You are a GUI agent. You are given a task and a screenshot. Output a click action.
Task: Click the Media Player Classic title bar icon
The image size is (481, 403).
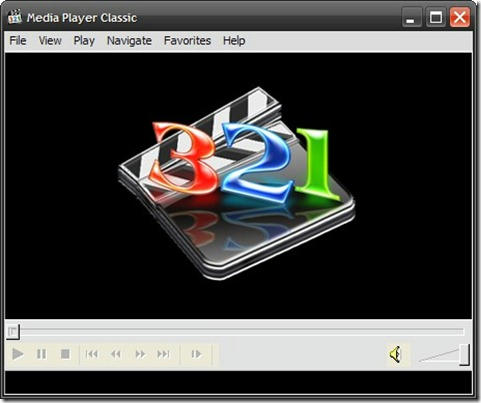pyautogui.click(x=15, y=17)
